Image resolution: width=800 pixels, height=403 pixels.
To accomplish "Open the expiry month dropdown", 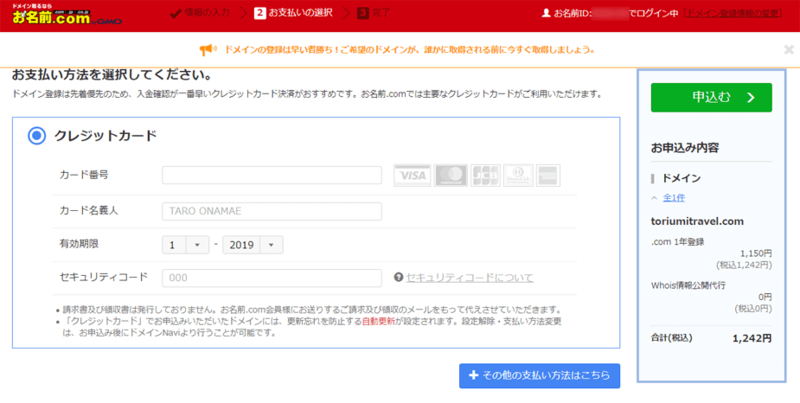I will click(x=186, y=245).
